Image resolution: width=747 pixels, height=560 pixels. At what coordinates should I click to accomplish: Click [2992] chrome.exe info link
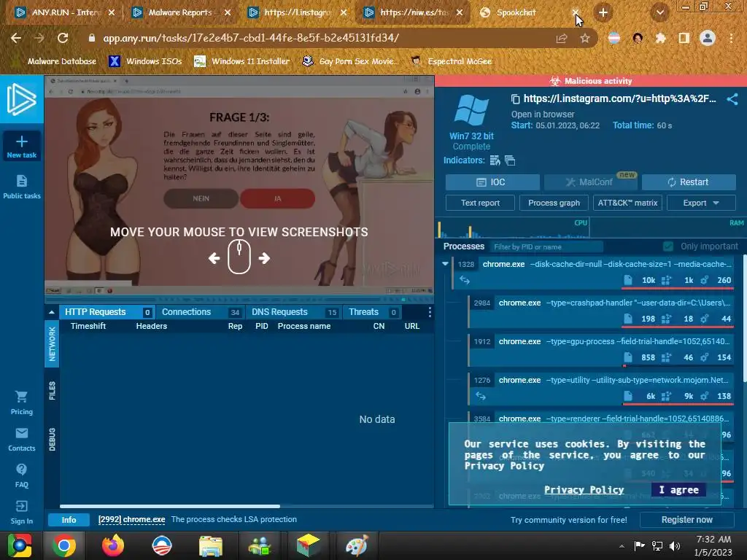(x=131, y=519)
